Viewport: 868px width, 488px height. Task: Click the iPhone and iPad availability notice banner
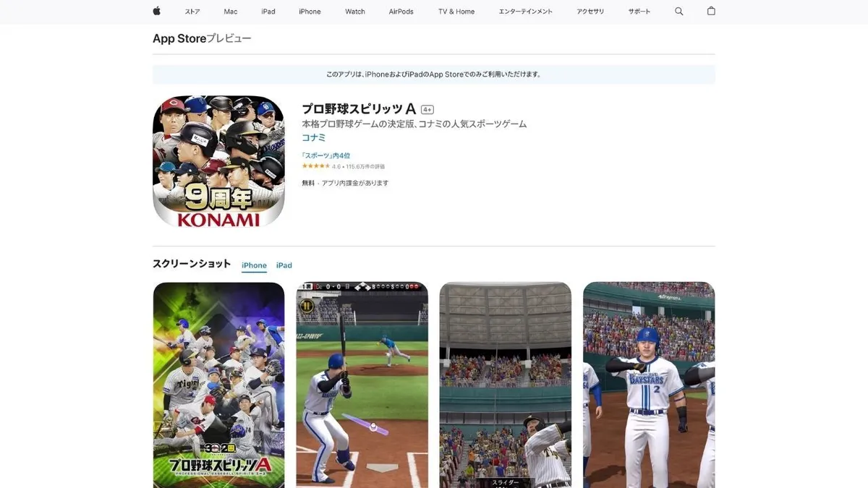coord(434,74)
